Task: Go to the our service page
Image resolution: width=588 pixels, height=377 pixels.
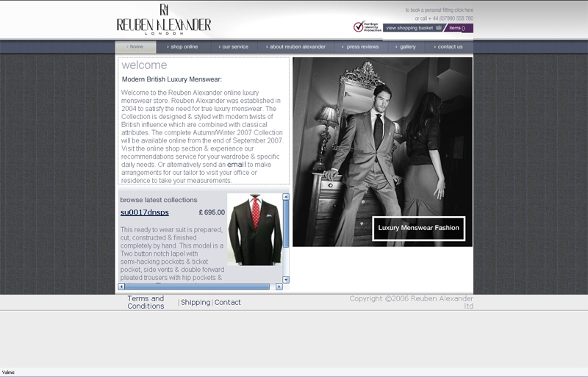Action: pyautogui.click(x=234, y=47)
